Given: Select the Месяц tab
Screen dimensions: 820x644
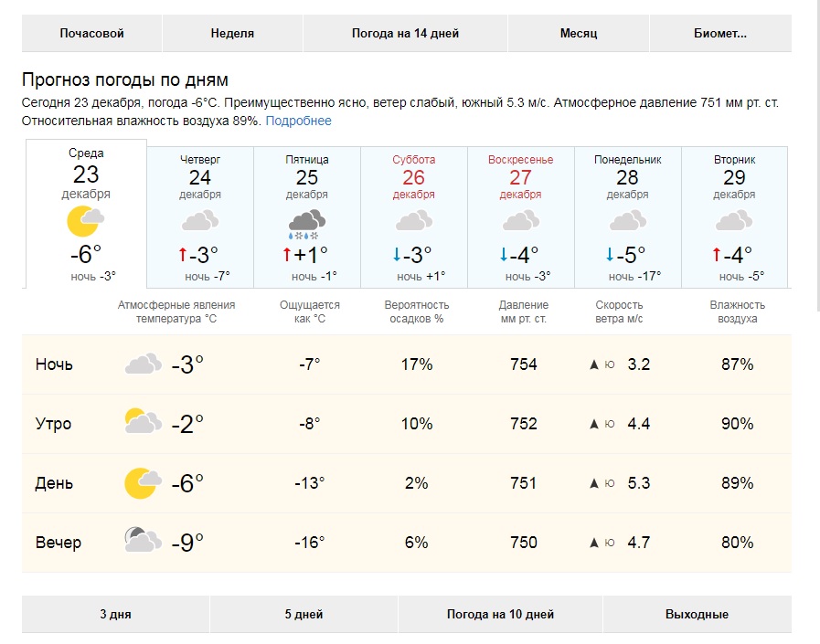Looking at the screenshot, I should 579,34.
